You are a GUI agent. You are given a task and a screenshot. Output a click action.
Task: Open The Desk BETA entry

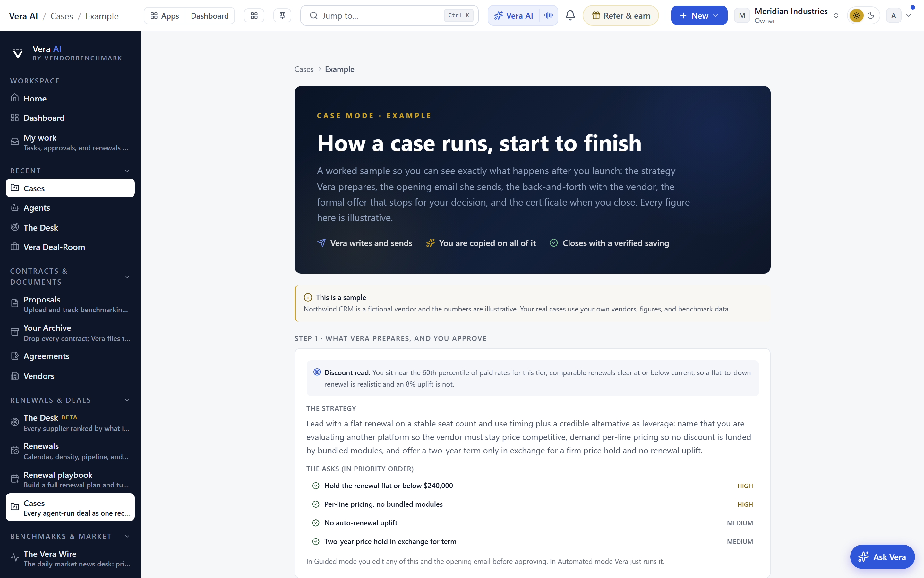(70, 422)
